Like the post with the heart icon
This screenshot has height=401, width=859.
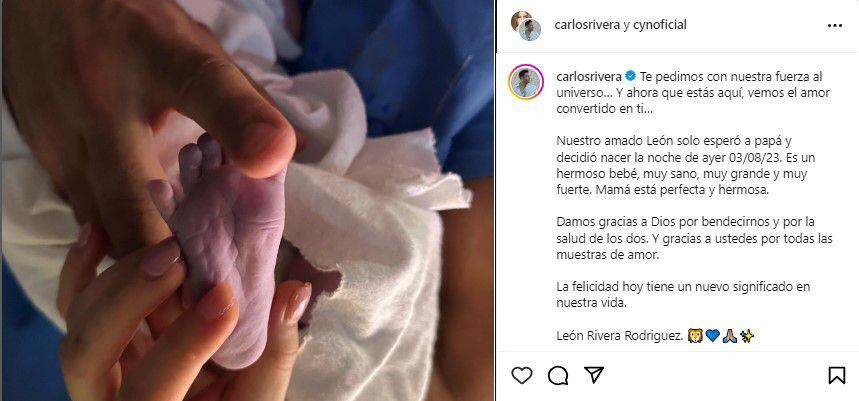tap(522, 375)
